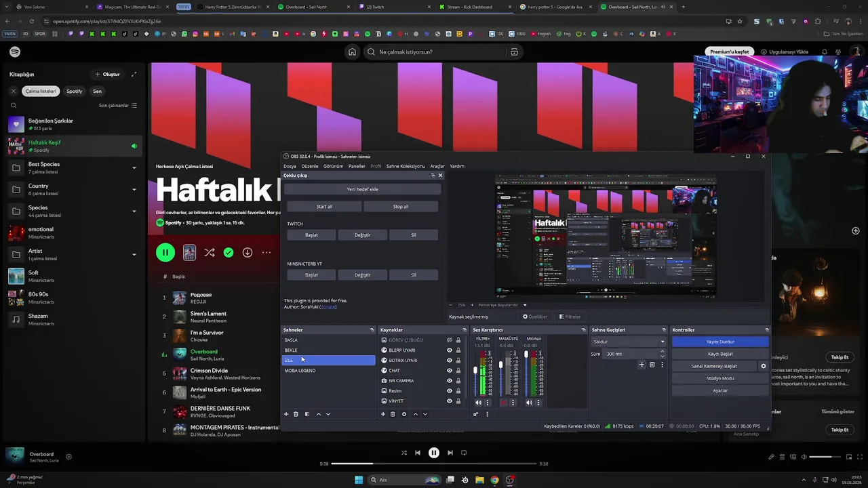Open source properties gear in the Kaynaklar toolbar
Screen dimensions: 868x488
[x=404, y=414]
